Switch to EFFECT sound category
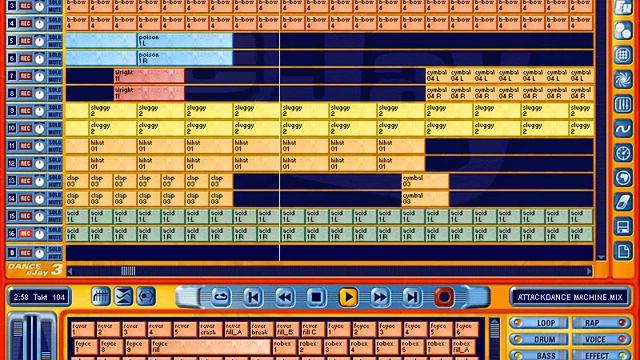The image size is (640, 360). 601,355
